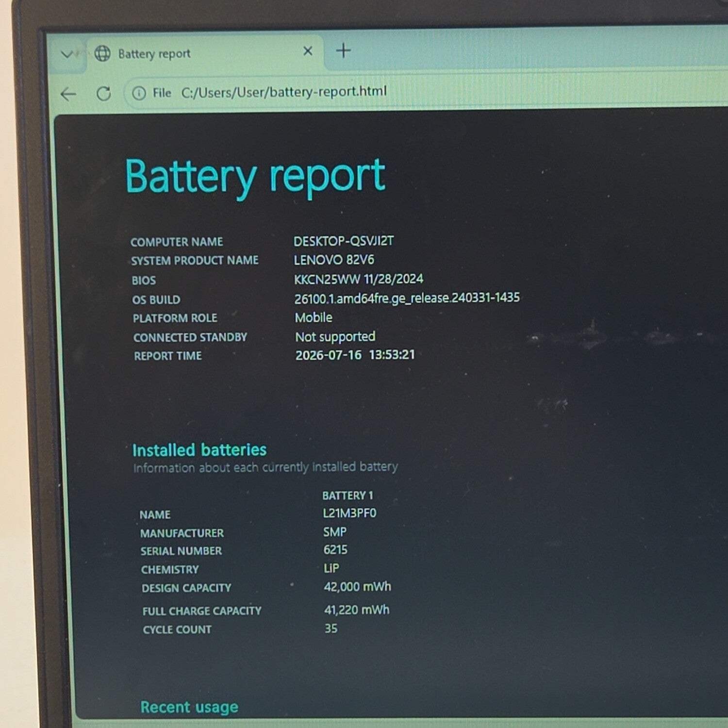
Task: Click the DESIGN CAPACITY label
Action: (186, 588)
